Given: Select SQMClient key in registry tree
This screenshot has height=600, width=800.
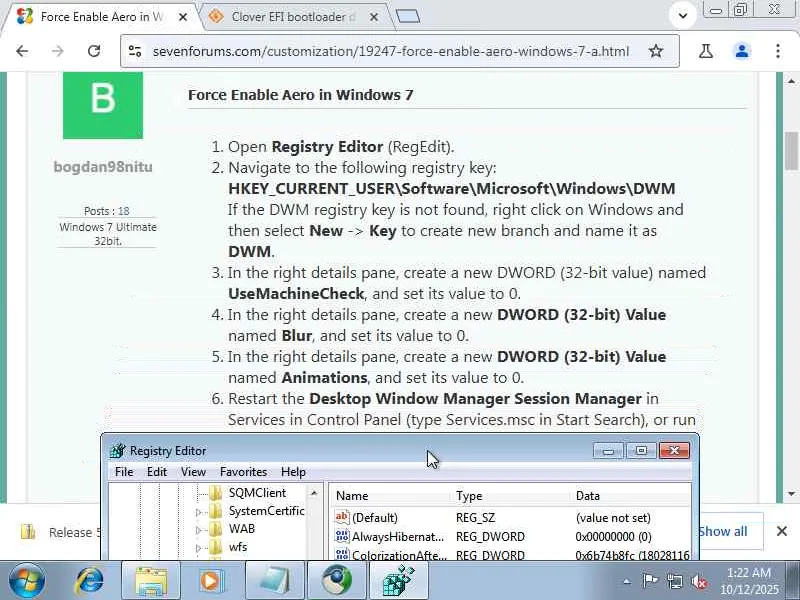Looking at the screenshot, I should coord(257,493).
